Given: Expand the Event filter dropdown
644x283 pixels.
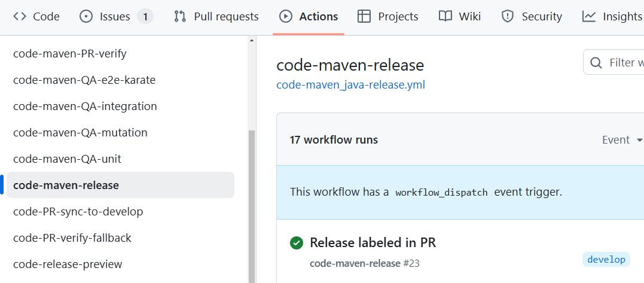Looking at the screenshot, I should [x=622, y=139].
